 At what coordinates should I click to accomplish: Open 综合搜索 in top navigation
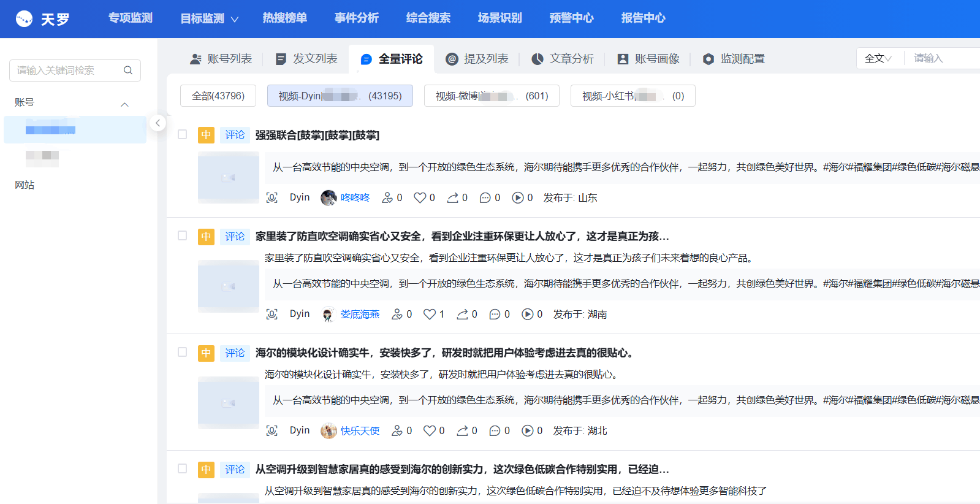(x=428, y=18)
